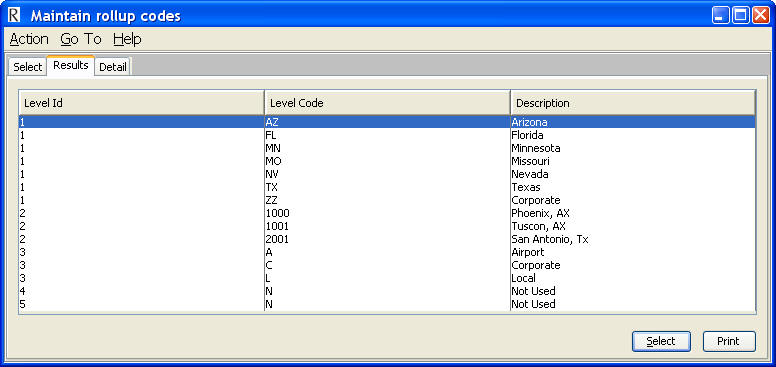This screenshot has height=367, width=776.
Task: Select the San Antonio, Tx row
Action: click(x=387, y=239)
